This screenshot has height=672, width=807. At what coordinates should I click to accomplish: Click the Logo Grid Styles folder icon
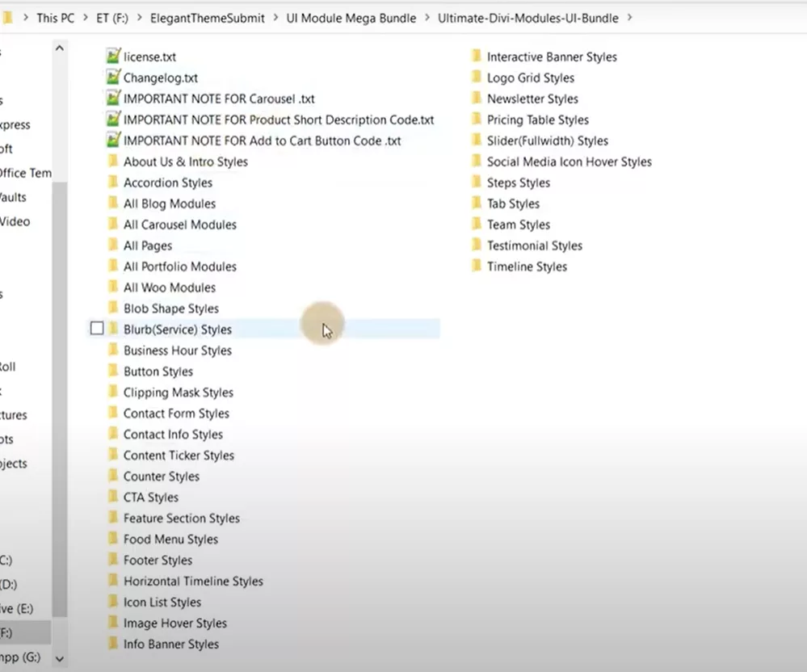tap(477, 78)
